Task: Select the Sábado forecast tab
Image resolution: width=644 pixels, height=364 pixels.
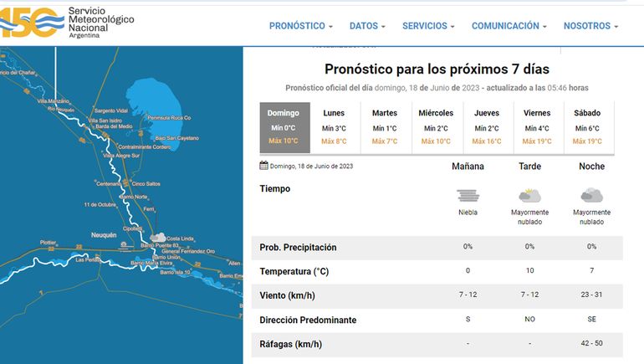Action: pyautogui.click(x=589, y=127)
